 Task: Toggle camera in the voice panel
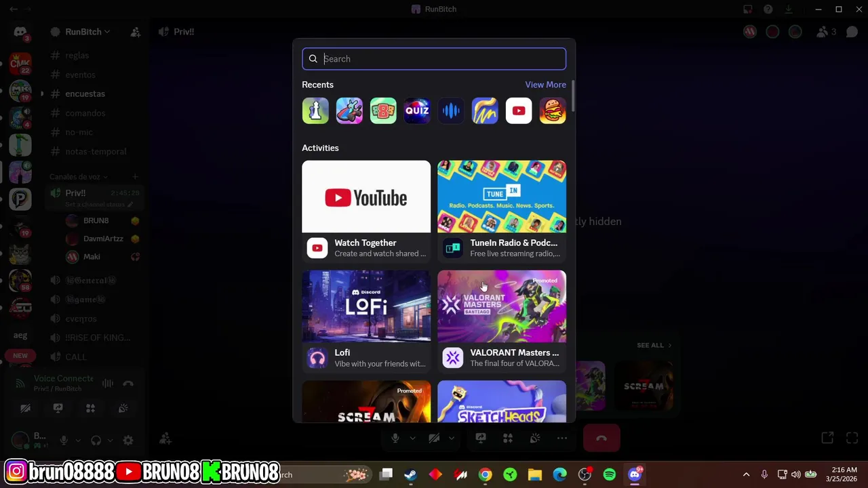click(x=25, y=409)
